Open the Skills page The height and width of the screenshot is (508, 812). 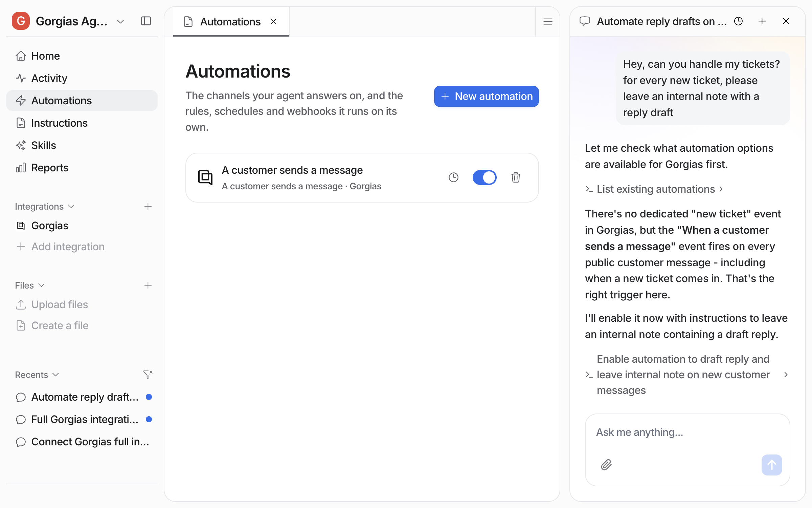pyautogui.click(x=82, y=145)
